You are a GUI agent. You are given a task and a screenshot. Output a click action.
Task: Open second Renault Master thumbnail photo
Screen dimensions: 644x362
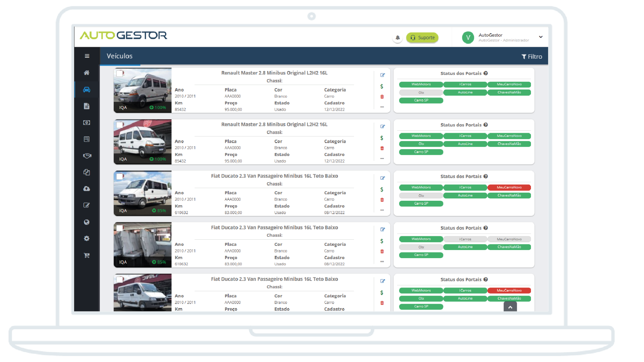pyautogui.click(x=143, y=142)
